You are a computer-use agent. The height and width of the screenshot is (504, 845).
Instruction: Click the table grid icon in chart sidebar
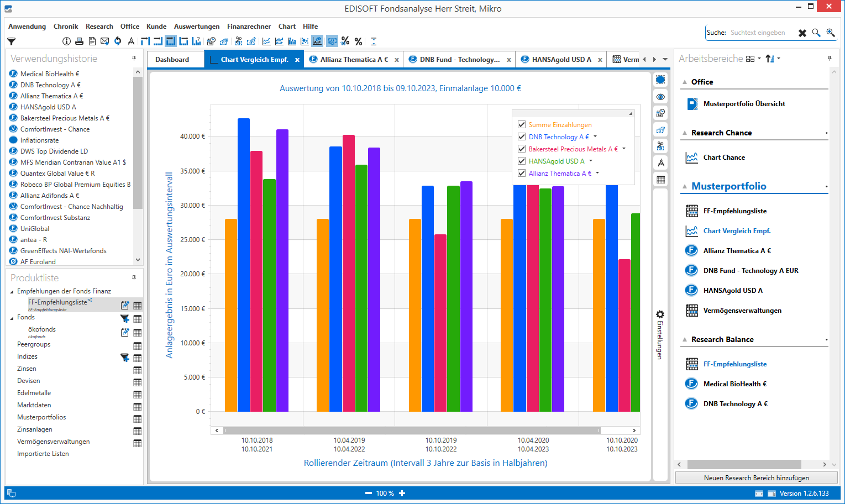[x=660, y=180]
